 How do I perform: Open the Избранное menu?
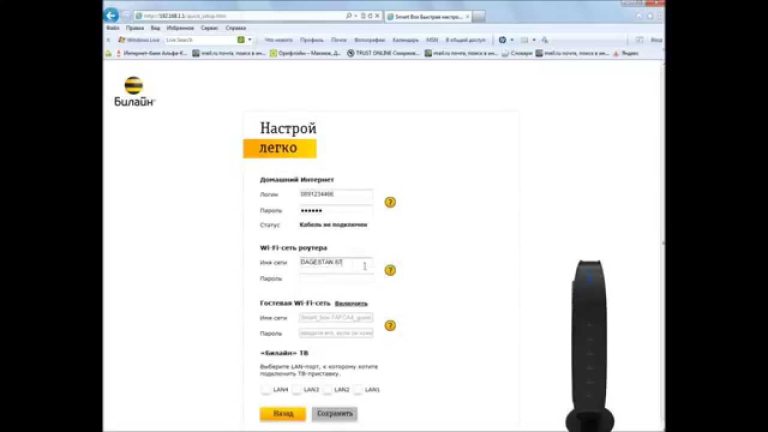coord(180,28)
